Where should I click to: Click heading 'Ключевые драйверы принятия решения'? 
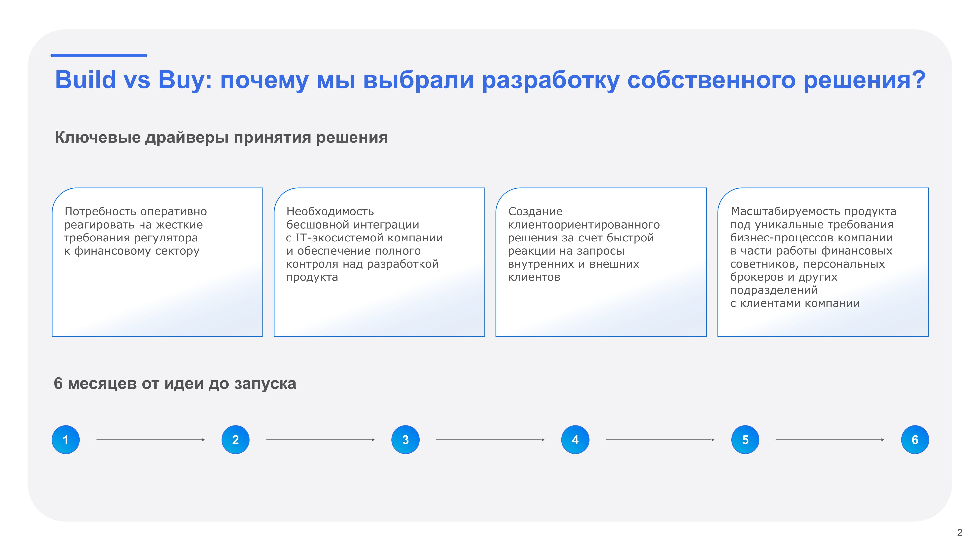click(221, 137)
